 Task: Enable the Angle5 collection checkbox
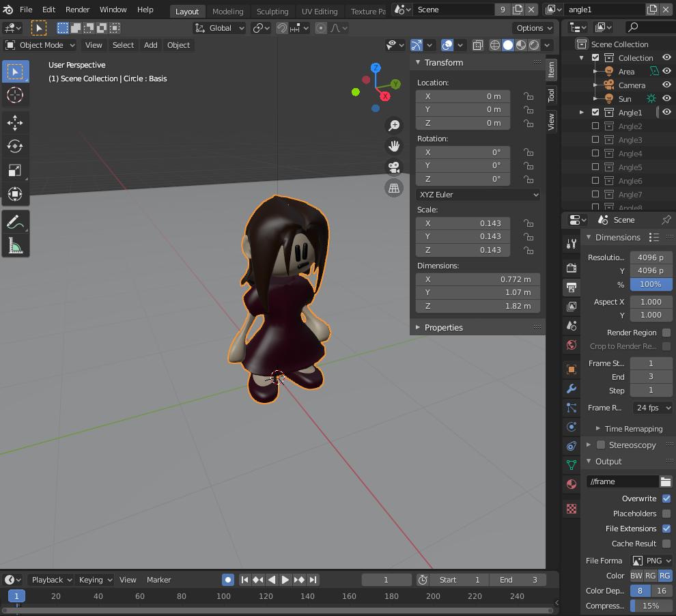595,167
